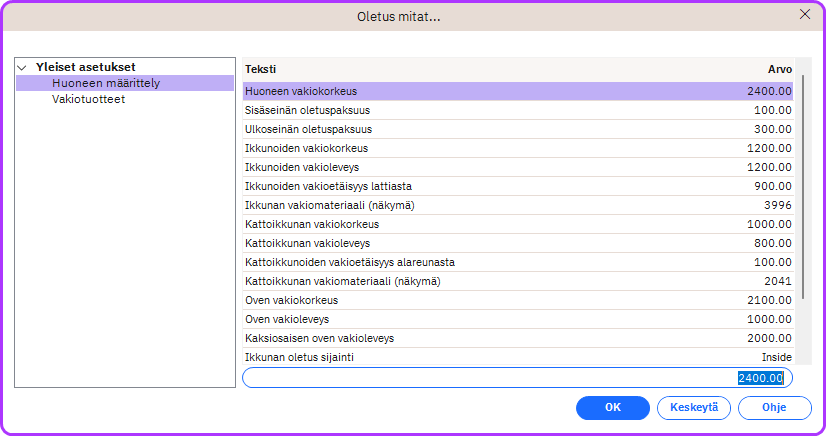The height and width of the screenshot is (436, 826).
Task: Click value 300.00 of Ulkoseinän oletuspaksuus
Action: coord(772,129)
